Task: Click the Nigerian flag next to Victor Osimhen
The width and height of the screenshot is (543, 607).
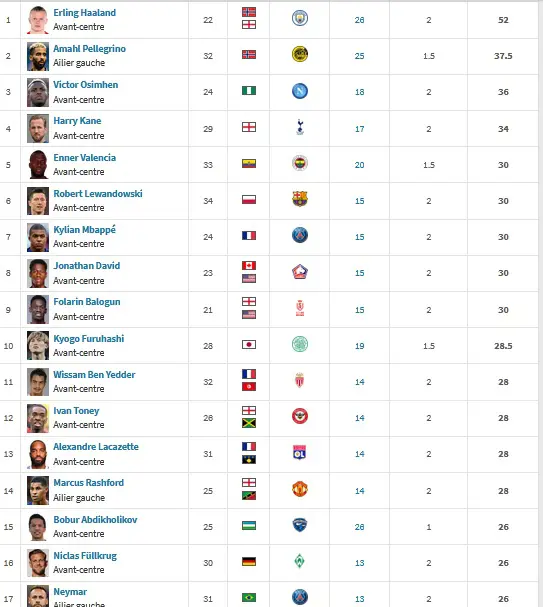Action: pos(249,91)
